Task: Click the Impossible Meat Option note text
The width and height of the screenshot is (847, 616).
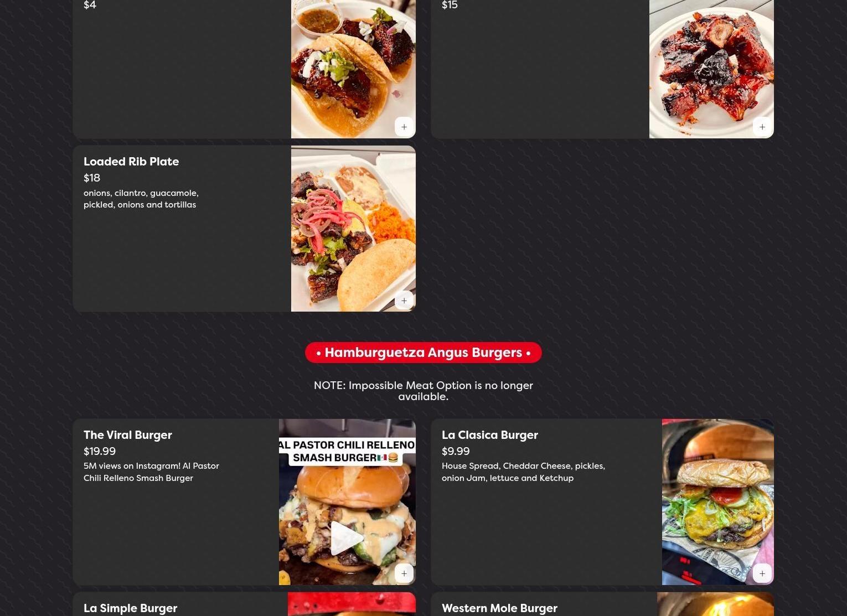Action: click(423, 391)
